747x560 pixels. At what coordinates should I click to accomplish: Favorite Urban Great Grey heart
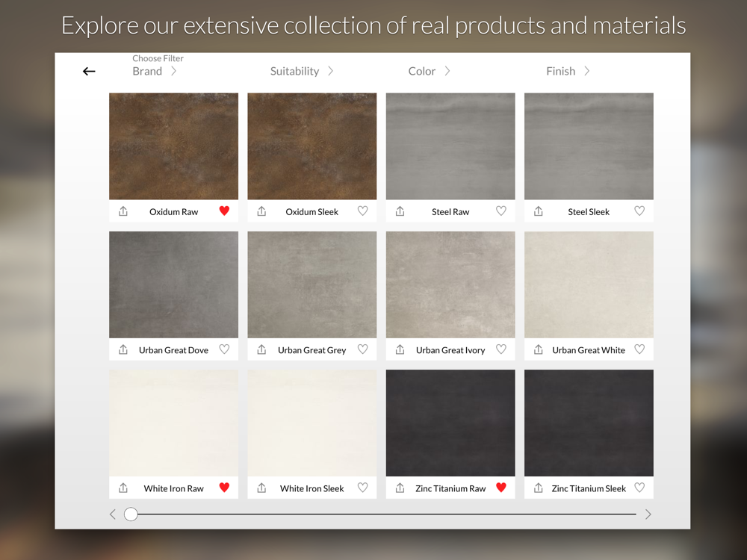coord(362,349)
